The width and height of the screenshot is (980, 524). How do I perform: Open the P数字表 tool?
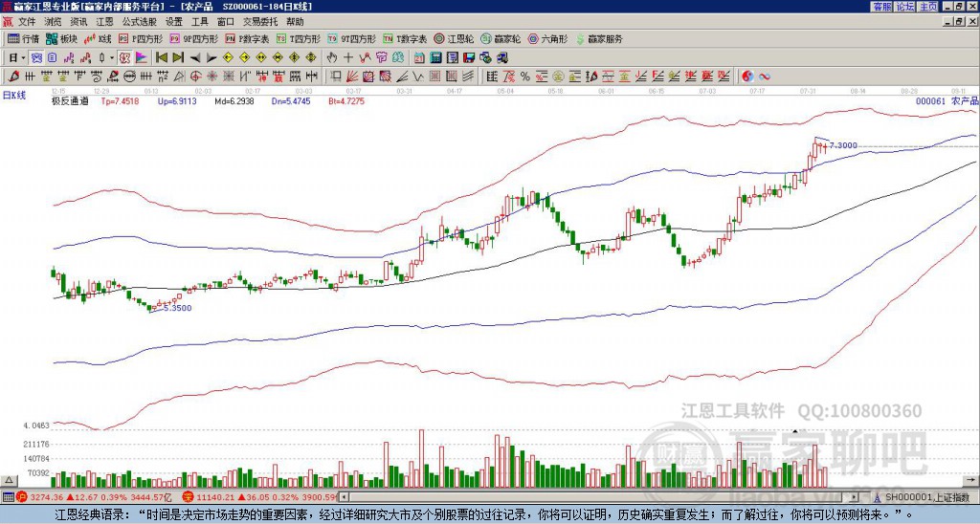(247, 38)
